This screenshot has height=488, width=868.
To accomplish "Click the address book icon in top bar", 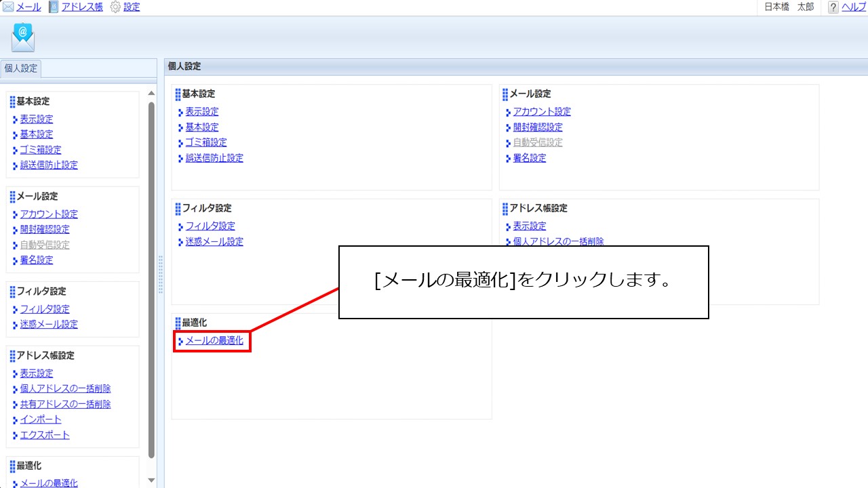I will [x=54, y=7].
